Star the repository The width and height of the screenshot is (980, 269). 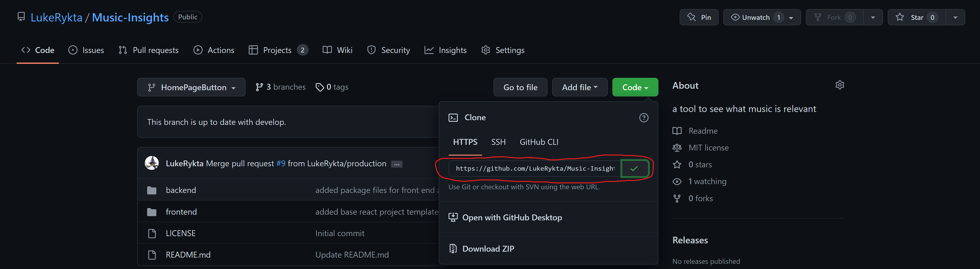[917, 17]
